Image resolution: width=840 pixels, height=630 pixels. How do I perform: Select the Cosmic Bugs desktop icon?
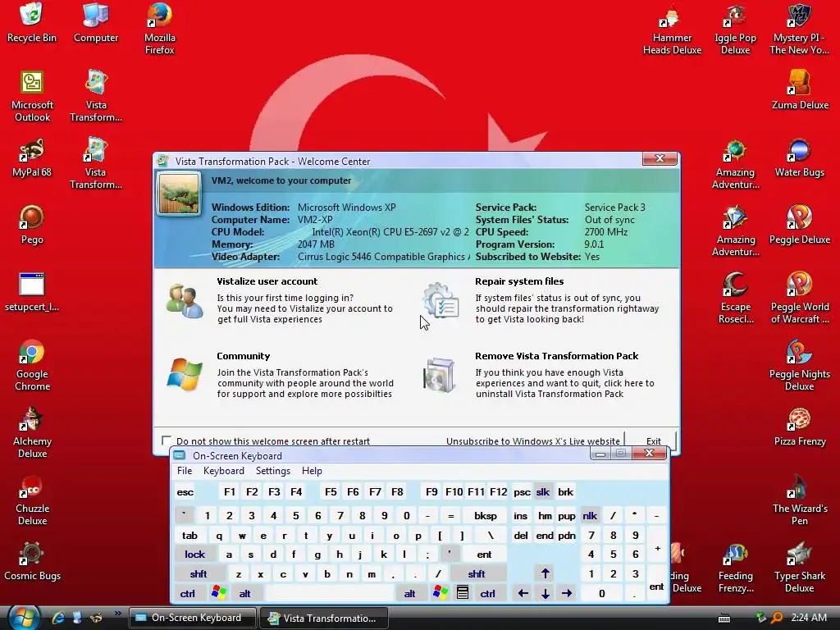[32, 561]
